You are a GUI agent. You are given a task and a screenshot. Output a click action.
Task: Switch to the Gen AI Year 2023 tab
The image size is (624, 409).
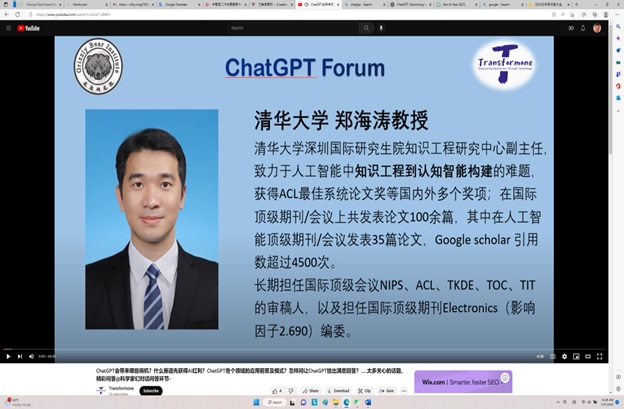(x=457, y=4)
